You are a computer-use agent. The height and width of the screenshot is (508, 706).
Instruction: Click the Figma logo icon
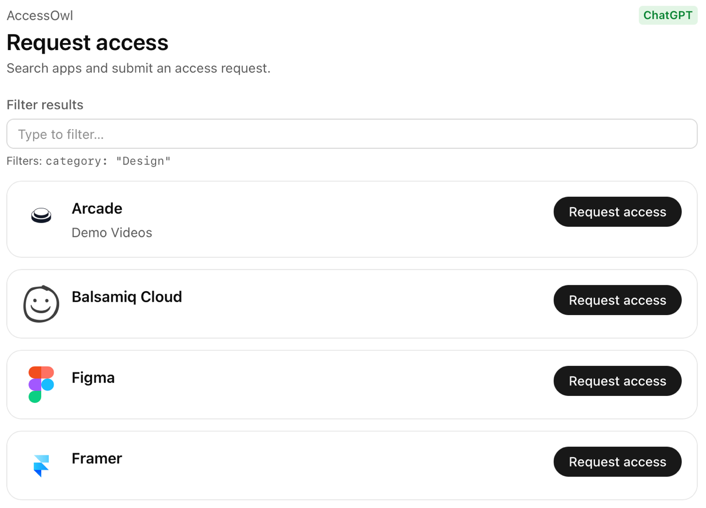click(41, 384)
